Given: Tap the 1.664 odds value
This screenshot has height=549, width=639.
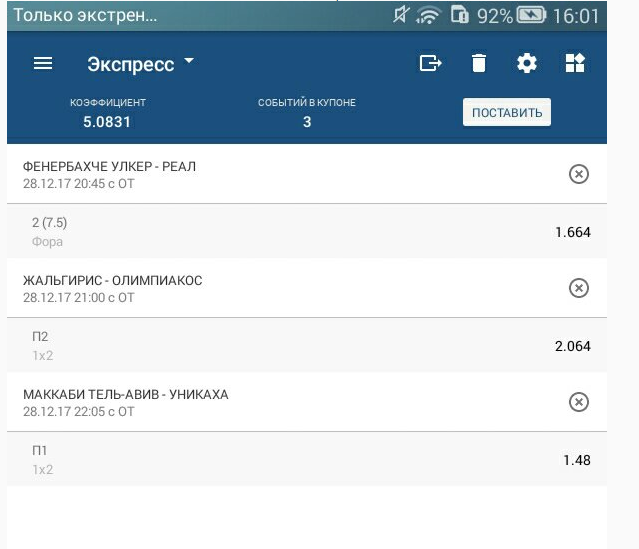Looking at the screenshot, I should 572,232.
